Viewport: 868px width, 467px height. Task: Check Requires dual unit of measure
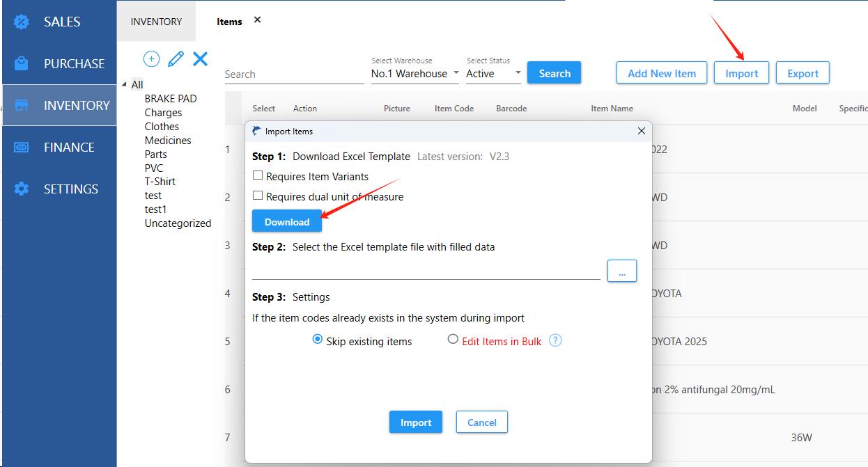pyautogui.click(x=258, y=196)
